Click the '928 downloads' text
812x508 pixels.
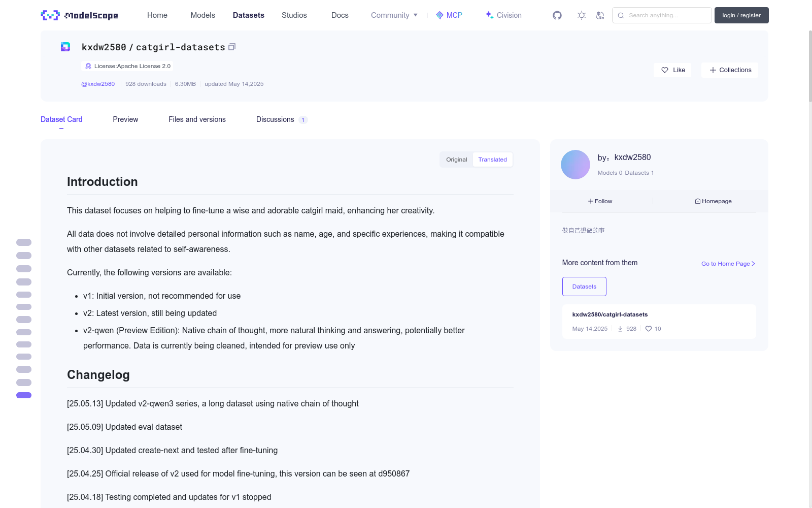click(146, 84)
